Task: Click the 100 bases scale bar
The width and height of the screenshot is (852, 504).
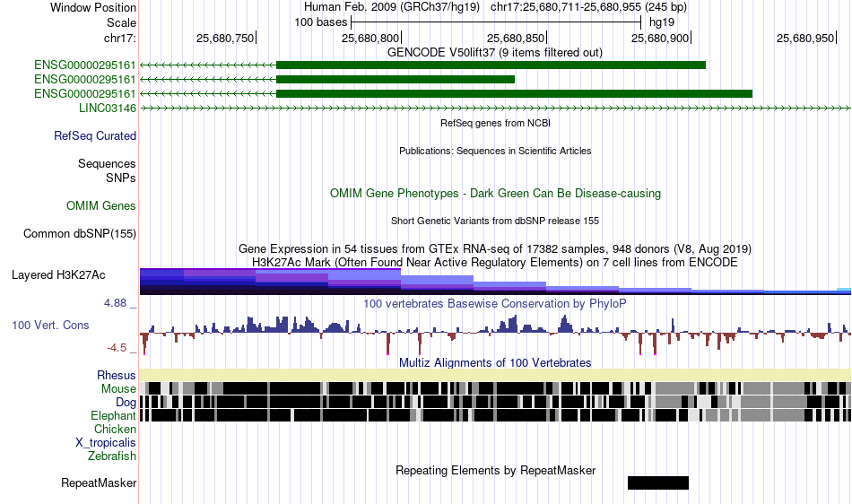Action: click(x=496, y=22)
